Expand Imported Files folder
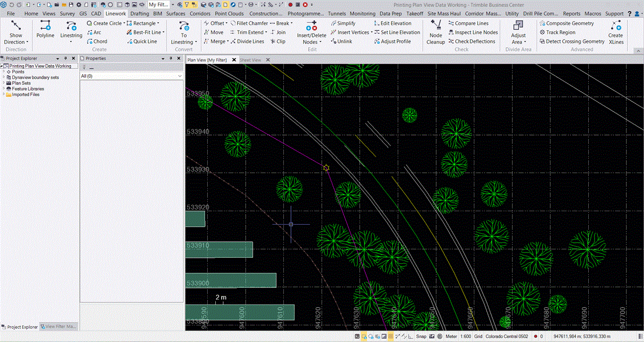This screenshot has width=644, height=342. click(4, 95)
